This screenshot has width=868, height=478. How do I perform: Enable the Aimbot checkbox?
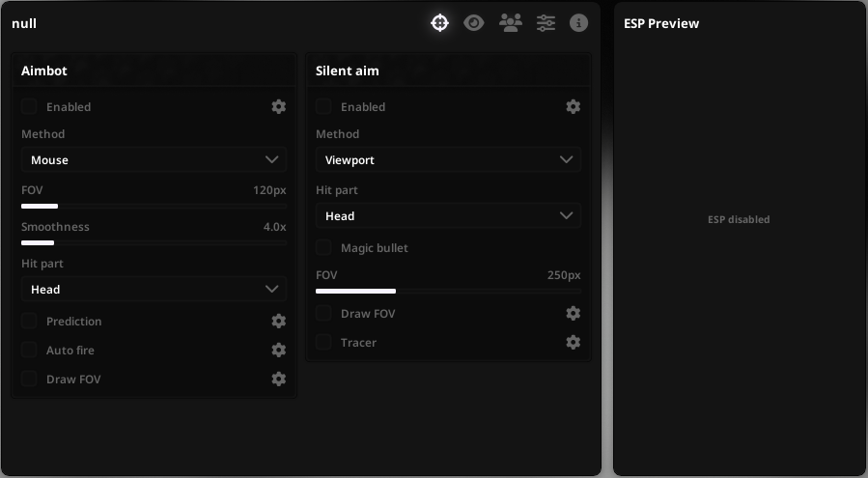tap(29, 106)
